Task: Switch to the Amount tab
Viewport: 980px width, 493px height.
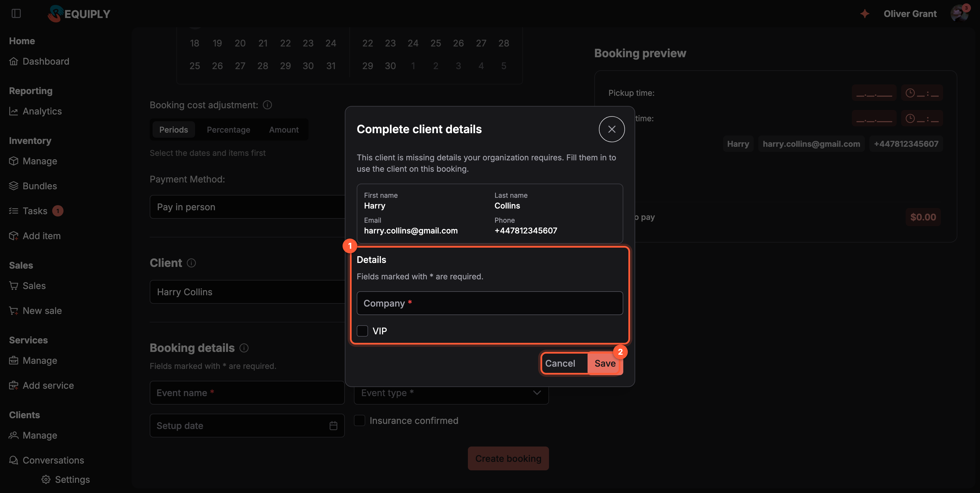Action: pos(284,129)
